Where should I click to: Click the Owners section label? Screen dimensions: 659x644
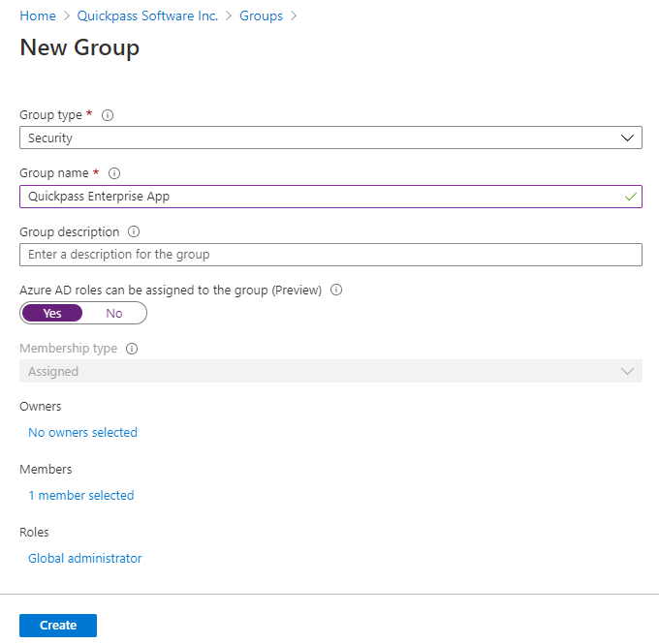[x=41, y=406]
